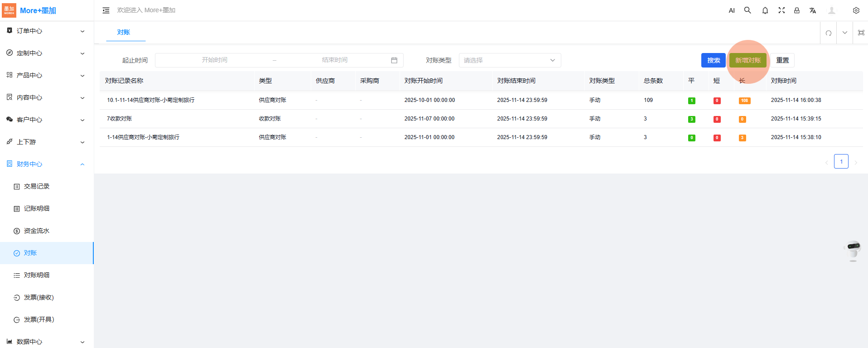Open the search magnifier icon in header

747,10
